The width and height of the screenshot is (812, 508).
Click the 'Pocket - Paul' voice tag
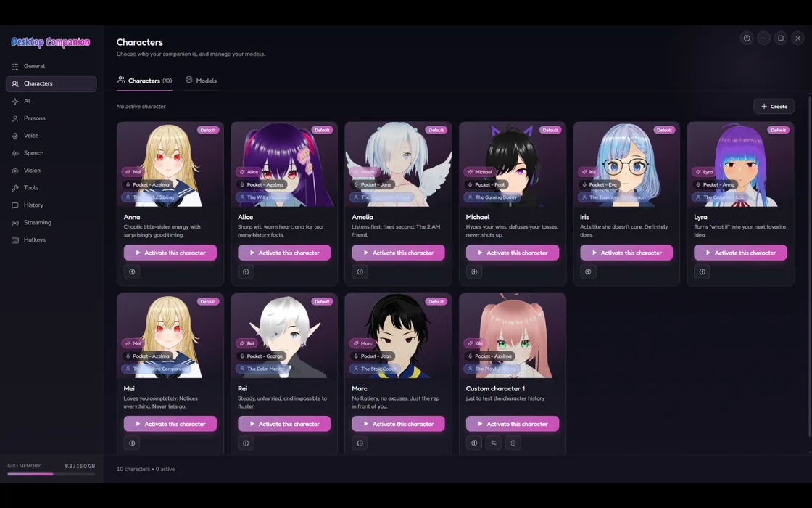(486, 184)
